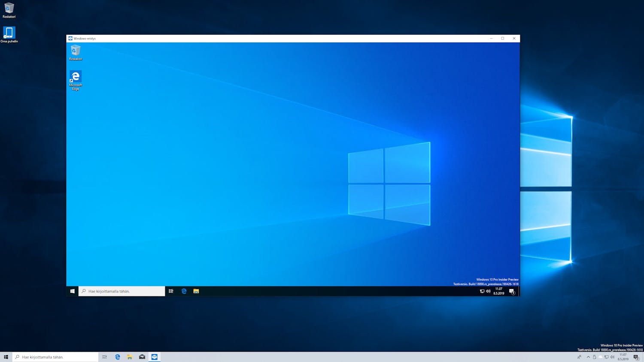The width and height of the screenshot is (644, 362).
Task: Click the OneDrive cloud icon in host tray
Action: pyautogui.click(x=601, y=357)
